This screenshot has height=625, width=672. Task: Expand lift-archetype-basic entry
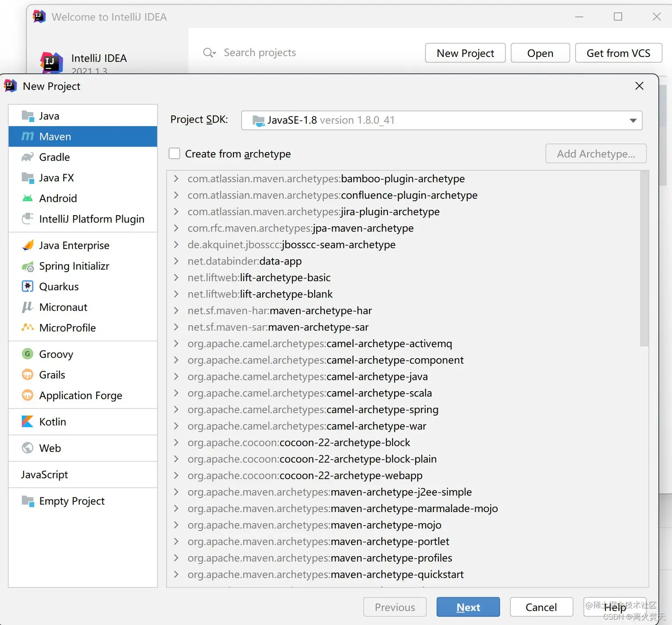pyautogui.click(x=176, y=277)
